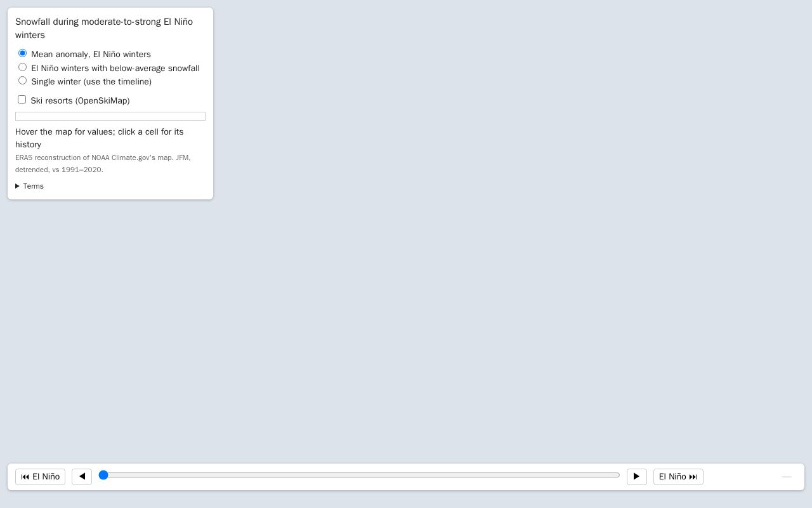Click the text 'Hover the map for values'

pyautogui.click(x=65, y=131)
